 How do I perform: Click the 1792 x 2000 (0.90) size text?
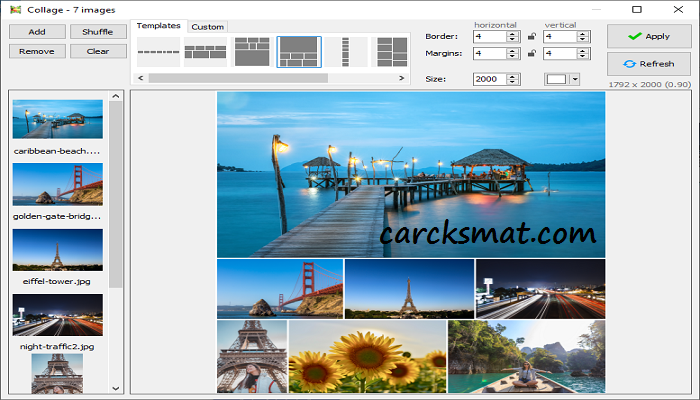(650, 84)
